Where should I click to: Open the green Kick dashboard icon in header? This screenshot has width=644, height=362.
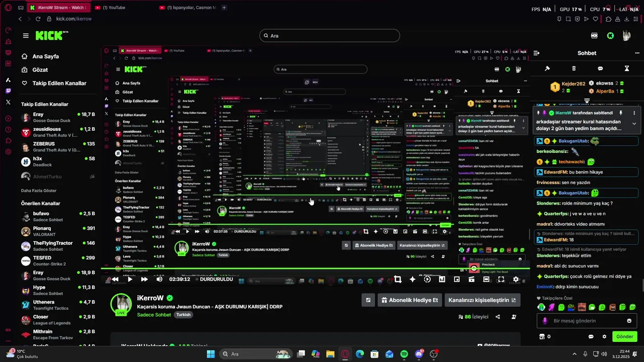[x=610, y=36]
